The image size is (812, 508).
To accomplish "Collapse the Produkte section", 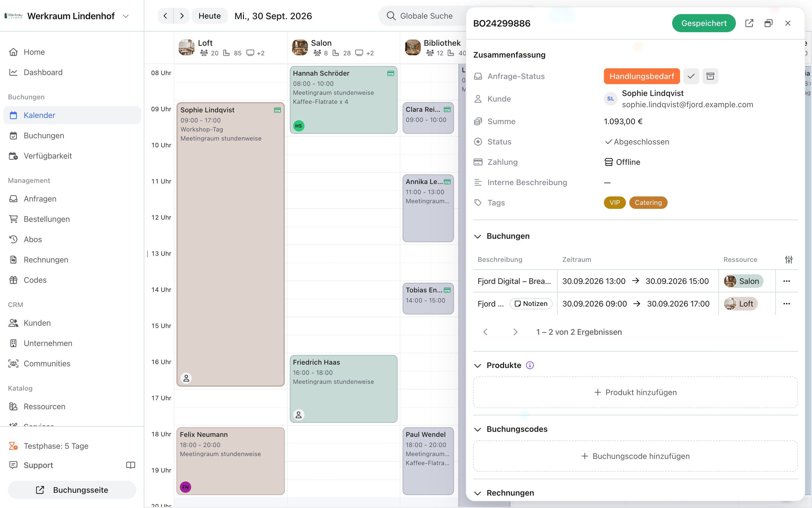I will pos(477,365).
